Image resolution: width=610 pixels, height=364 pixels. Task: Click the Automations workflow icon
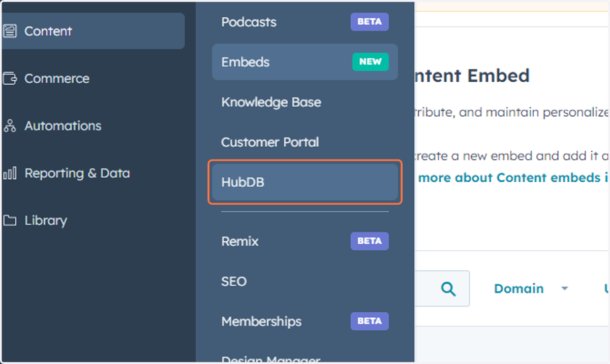coord(10,126)
